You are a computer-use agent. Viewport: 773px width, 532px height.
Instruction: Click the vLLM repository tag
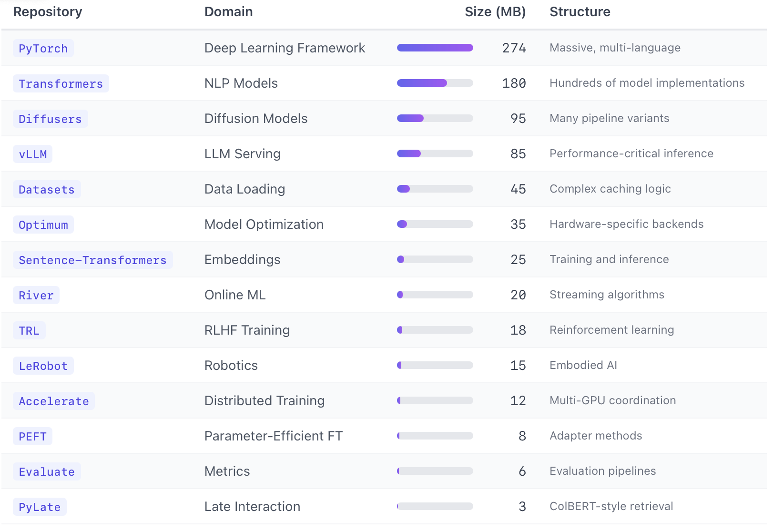33,154
